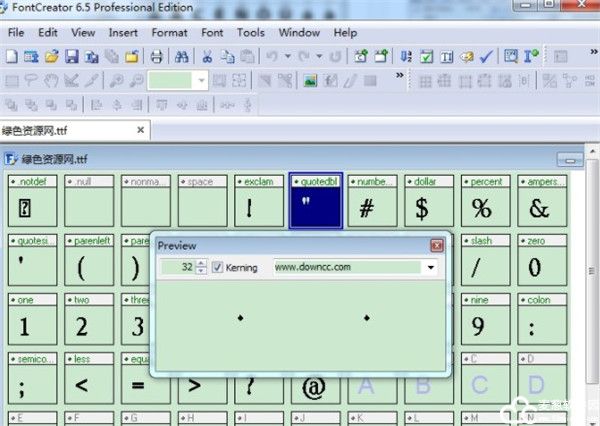
Task: Select the zero glyph cell
Action: pyautogui.click(x=542, y=260)
